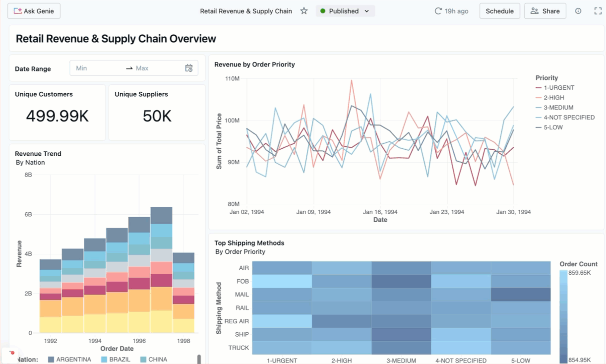Open the date range calendar picker
The width and height of the screenshot is (606, 364).
pyautogui.click(x=189, y=68)
